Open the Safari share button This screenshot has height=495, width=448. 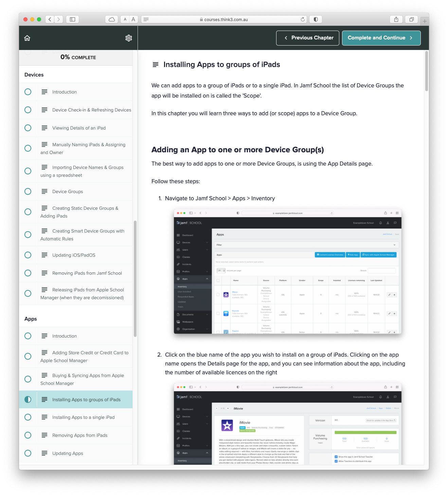396,19
